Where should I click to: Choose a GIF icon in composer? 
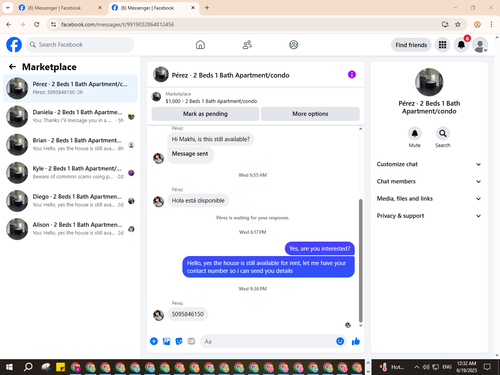[x=191, y=341]
